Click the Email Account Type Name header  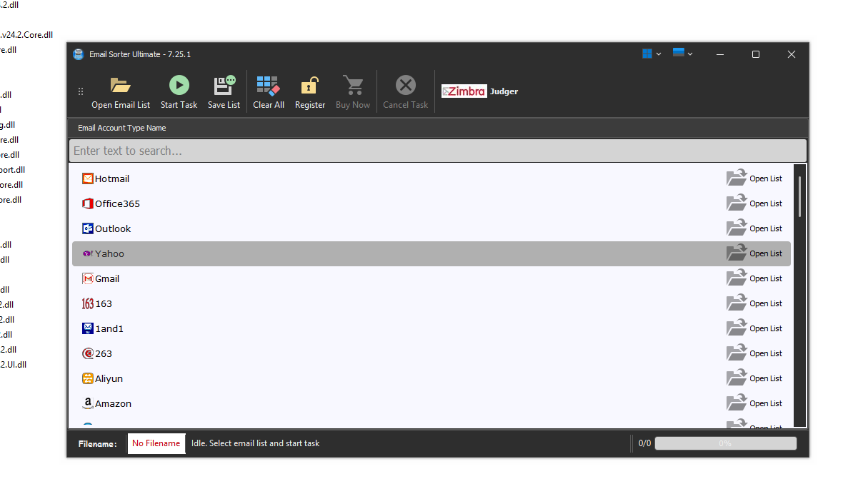point(121,128)
